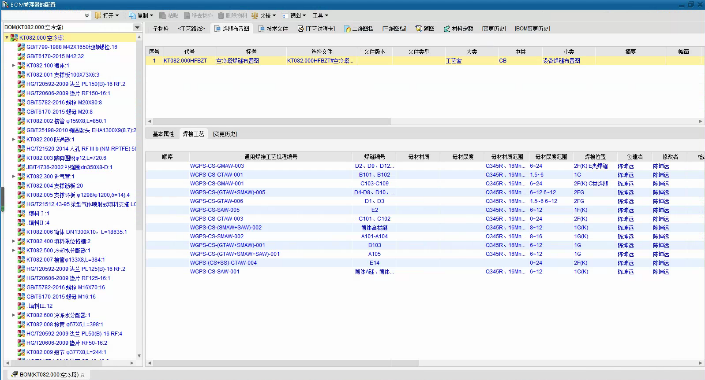Click the assembly icon beside KT082.100

pos(21,65)
